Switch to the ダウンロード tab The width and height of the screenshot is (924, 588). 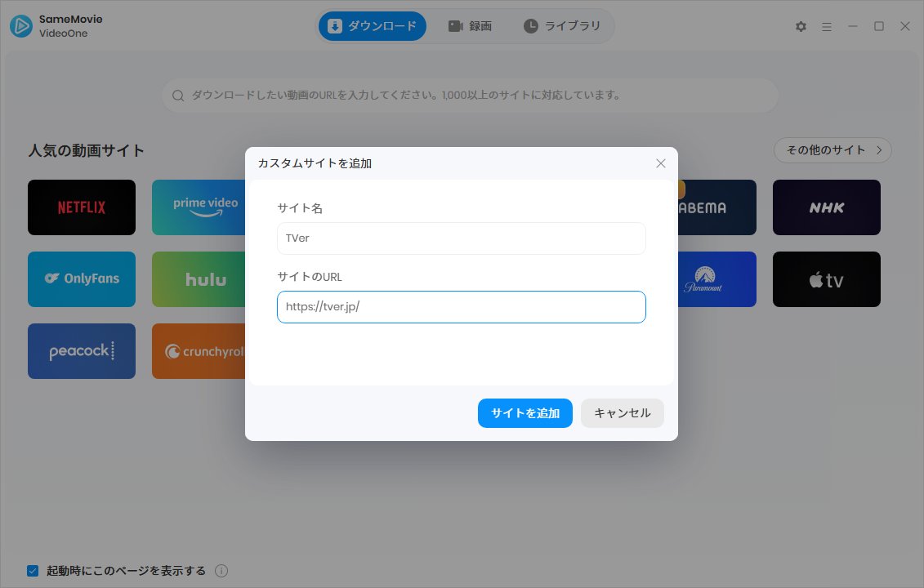373,26
